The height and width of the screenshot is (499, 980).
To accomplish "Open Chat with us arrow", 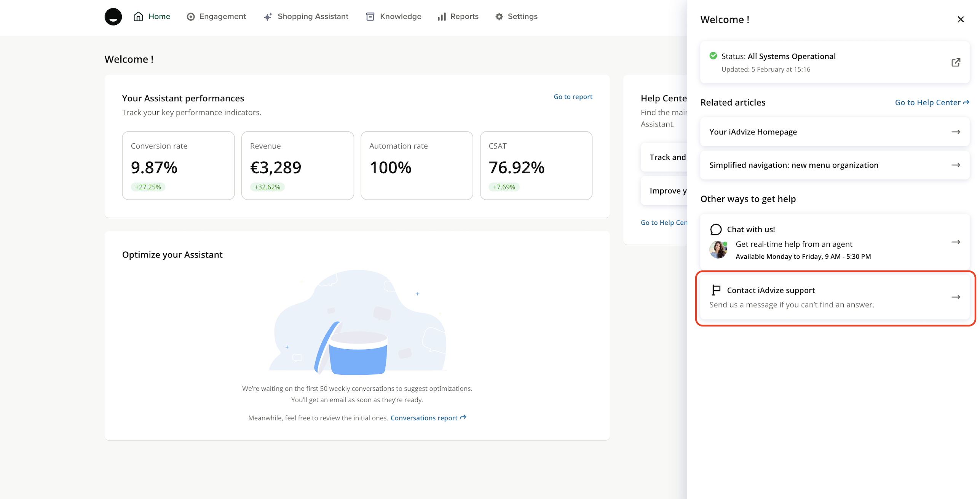I will click(956, 242).
